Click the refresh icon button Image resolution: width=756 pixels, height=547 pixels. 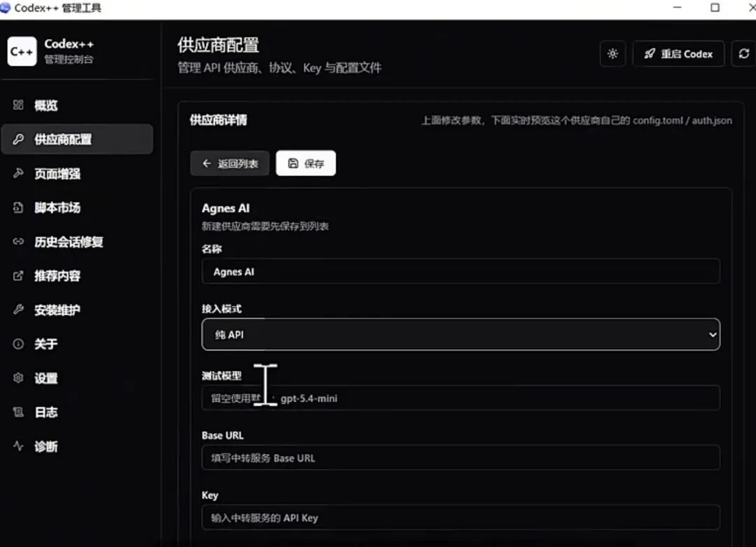[x=744, y=53]
